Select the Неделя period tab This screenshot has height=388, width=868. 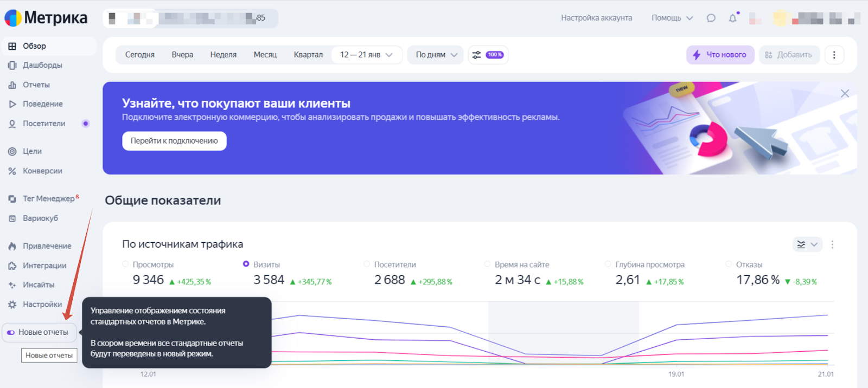click(x=223, y=55)
